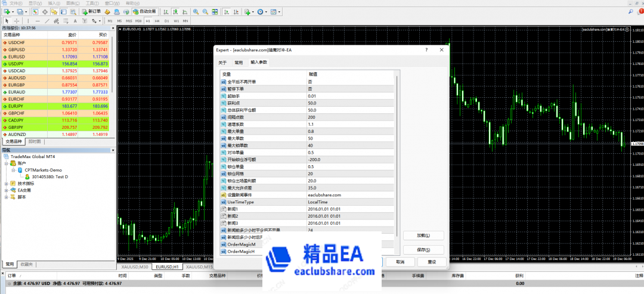Click the 加载(L) button
Image resolution: width=644 pixels, height=294 pixels.
tap(423, 236)
